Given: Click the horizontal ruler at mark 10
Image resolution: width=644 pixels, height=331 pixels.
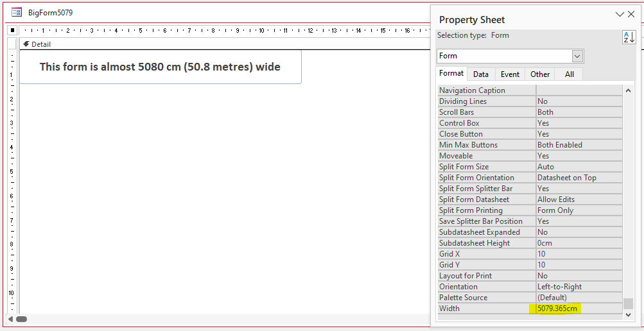Looking at the screenshot, I should click(x=261, y=30).
